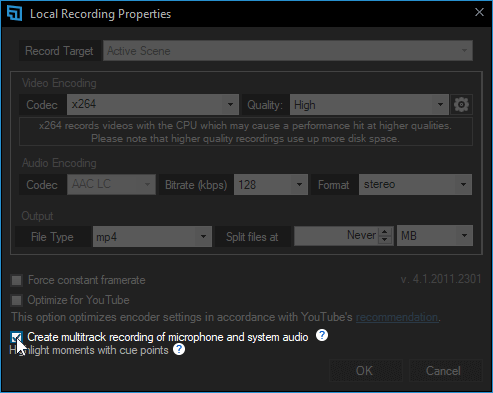This screenshot has height=393, width=493.
Task: Click help icon beside multitrack recording option
Action: point(322,335)
